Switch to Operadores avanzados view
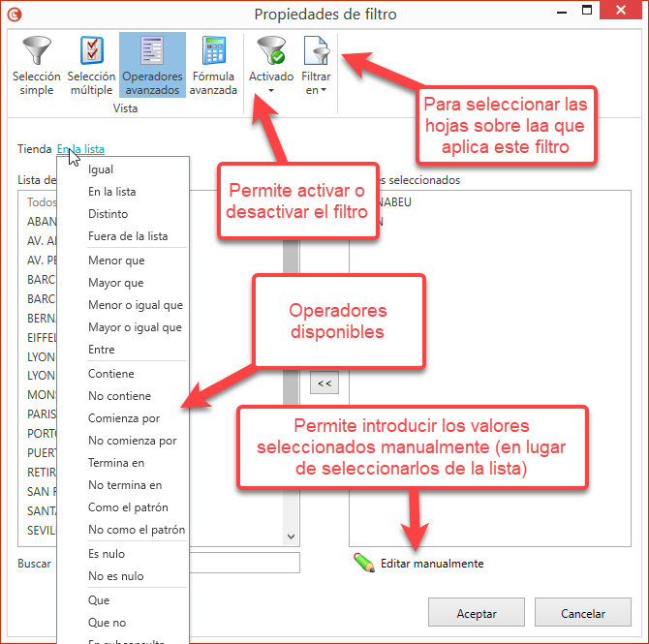This screenshot has height=644, width=649. point(152,51)
